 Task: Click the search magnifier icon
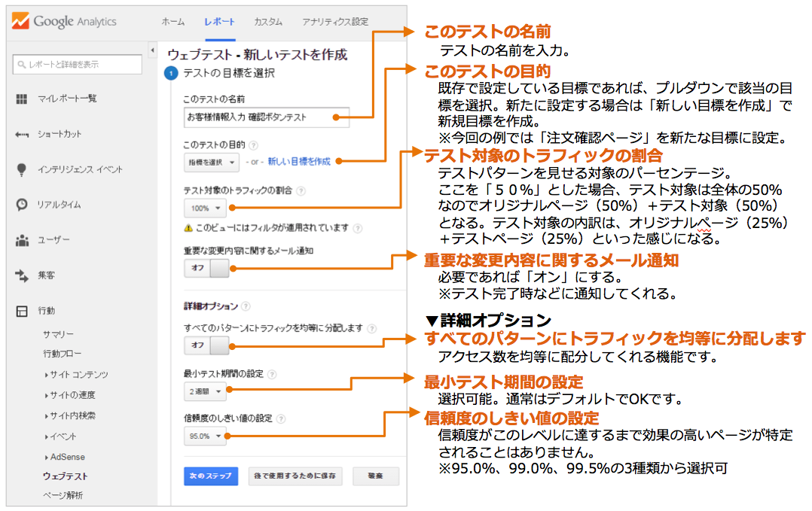pyautogui.click(x=22, y=65)
